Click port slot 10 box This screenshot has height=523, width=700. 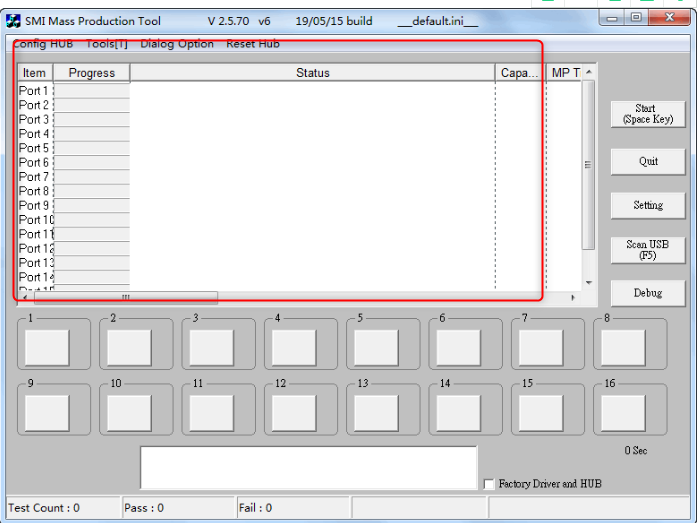click(x=129, y=413)
